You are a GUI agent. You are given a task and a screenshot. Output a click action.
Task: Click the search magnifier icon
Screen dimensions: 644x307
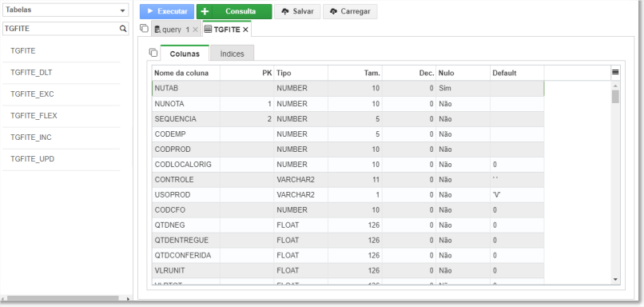[123, 29]
